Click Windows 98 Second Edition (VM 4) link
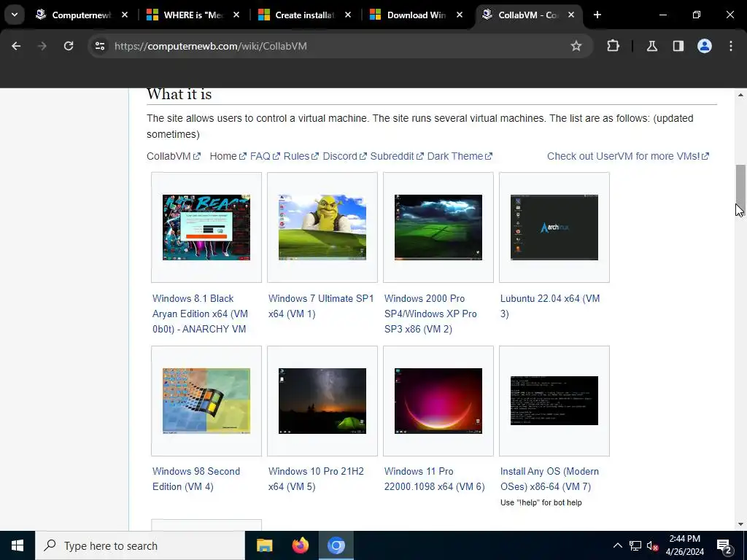Screen dimensions: 747x560 coord(196,479)
